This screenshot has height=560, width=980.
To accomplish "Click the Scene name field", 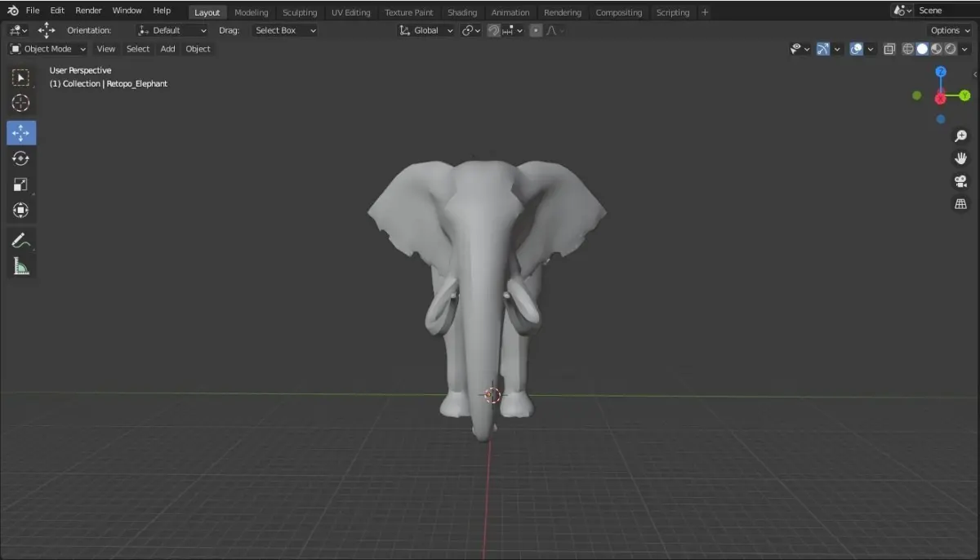I will (947, 11).
